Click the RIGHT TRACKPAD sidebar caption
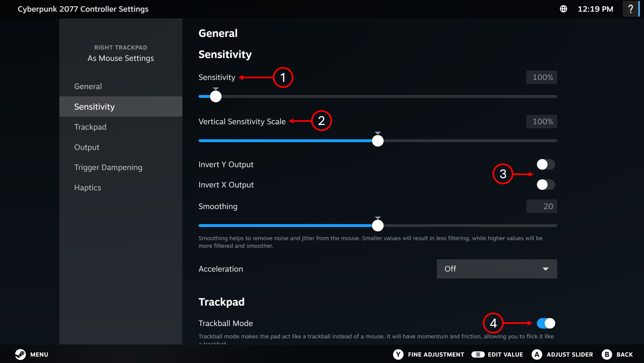The height and width of the screenshot is (363, 644). [121, 48]
